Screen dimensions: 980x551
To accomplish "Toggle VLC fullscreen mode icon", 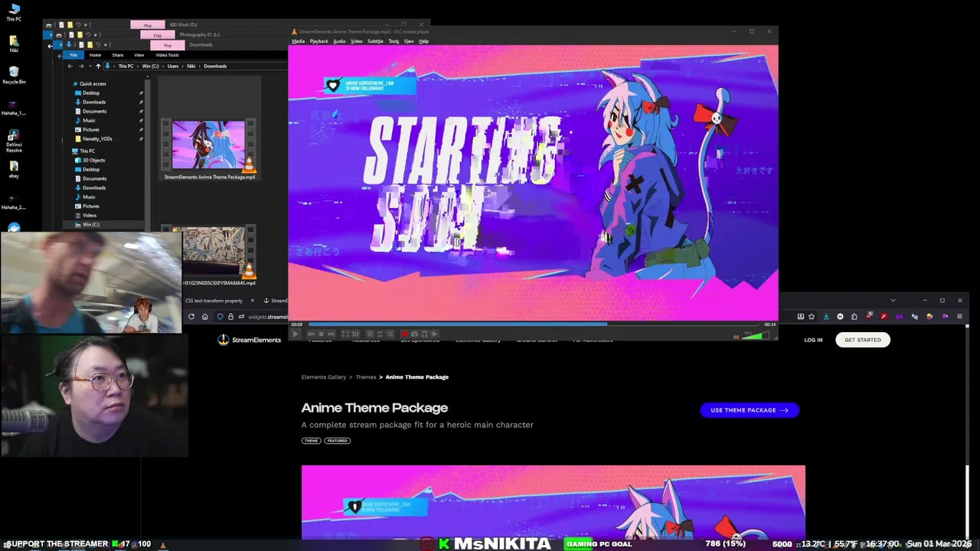I will click(345, 334).
